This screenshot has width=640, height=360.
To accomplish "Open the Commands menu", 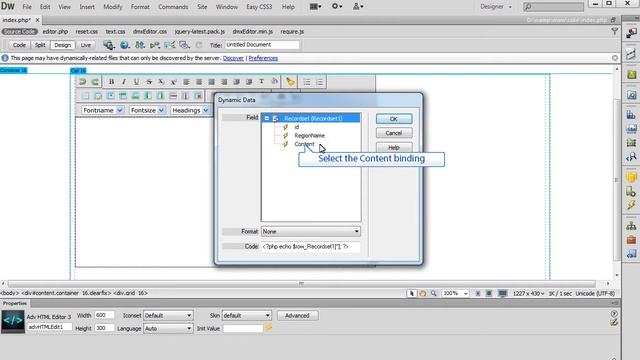I will (173, 7).
